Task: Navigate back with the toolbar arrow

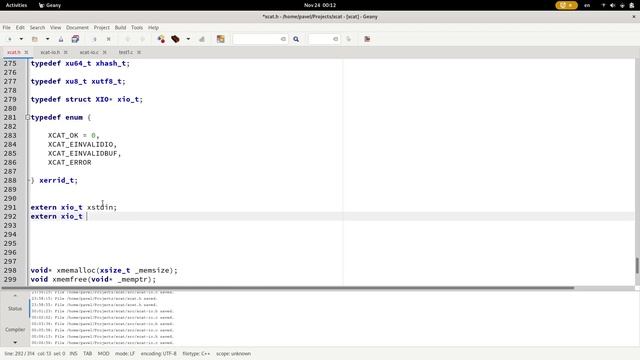Action: [x=128, y=39]
